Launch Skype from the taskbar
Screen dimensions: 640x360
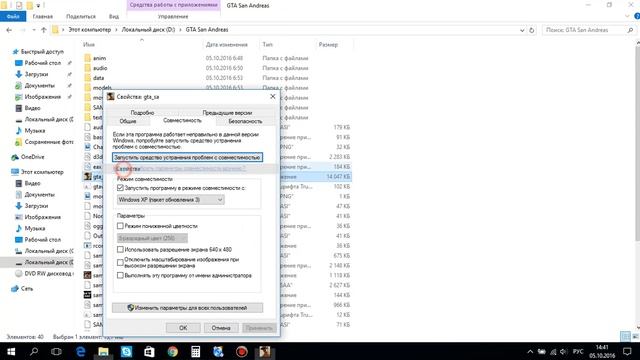point(127,351)
